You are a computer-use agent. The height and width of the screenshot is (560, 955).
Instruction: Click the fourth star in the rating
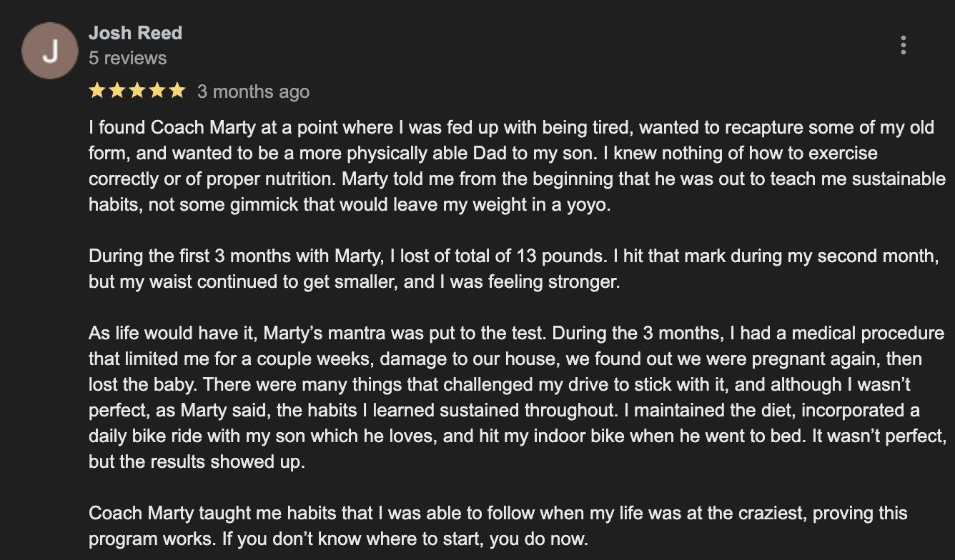pyautogui.click(x=157, y=91)
